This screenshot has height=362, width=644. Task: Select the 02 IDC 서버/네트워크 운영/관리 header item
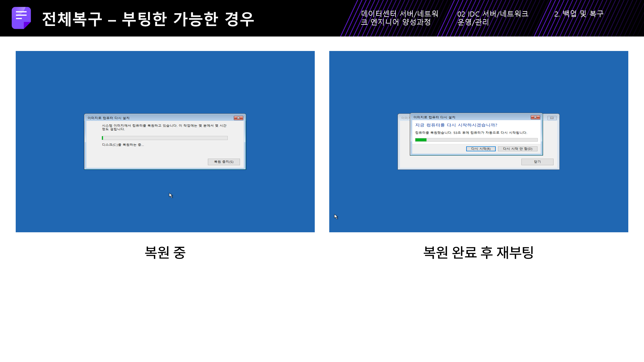[x=492, y=18]
